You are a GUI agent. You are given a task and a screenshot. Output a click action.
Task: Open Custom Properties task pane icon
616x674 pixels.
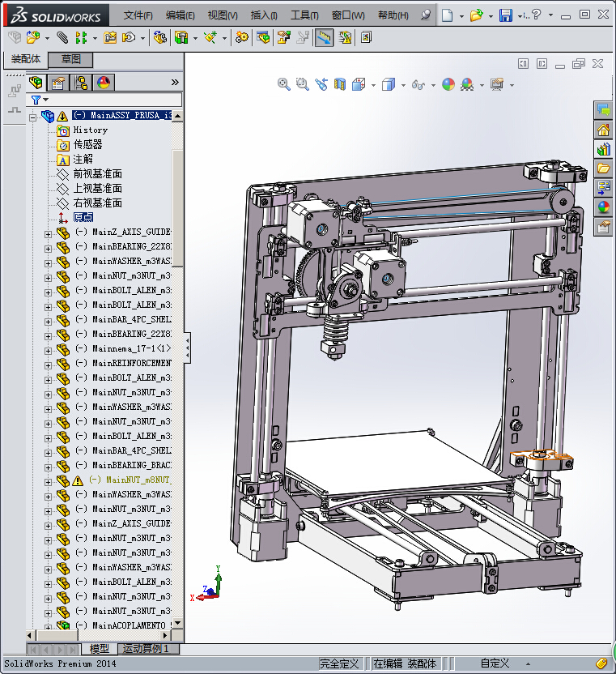click(x=603, y=227)
